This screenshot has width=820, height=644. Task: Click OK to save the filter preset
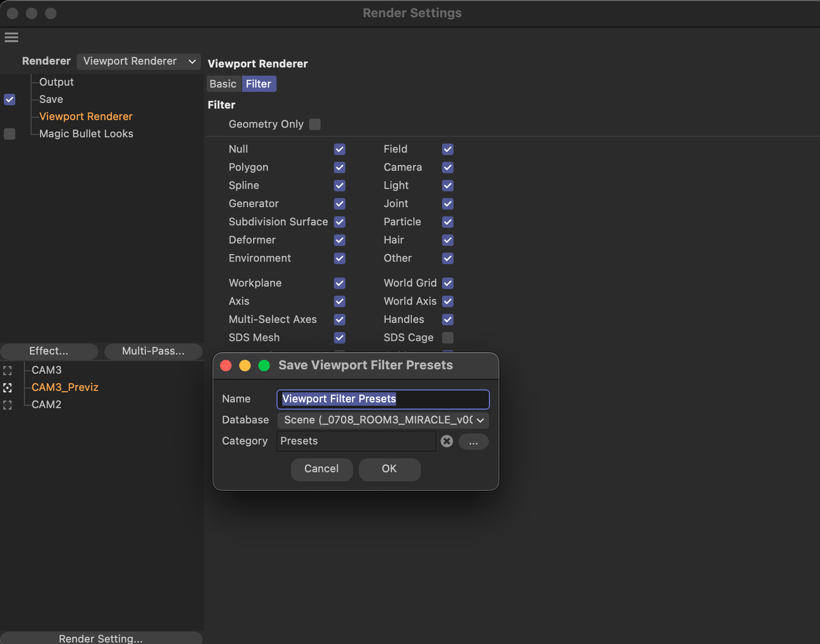[389, 469]
